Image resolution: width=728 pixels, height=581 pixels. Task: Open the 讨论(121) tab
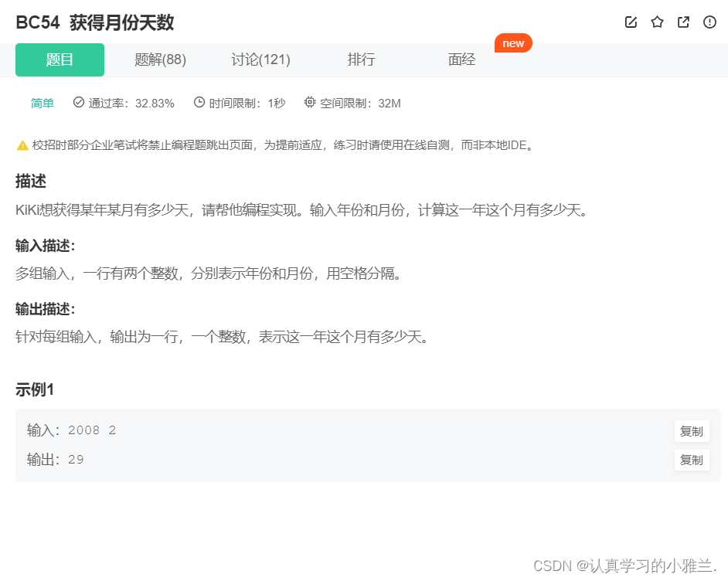click(x=261, y=59)
